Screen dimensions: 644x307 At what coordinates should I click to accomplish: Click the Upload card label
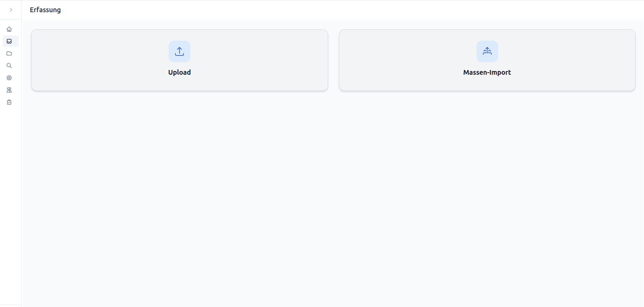tap(179, 72)
